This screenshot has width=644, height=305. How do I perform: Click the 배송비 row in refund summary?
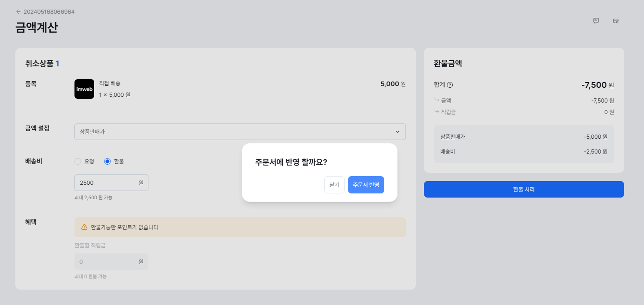pyautogui.click(x=524, y=152)
